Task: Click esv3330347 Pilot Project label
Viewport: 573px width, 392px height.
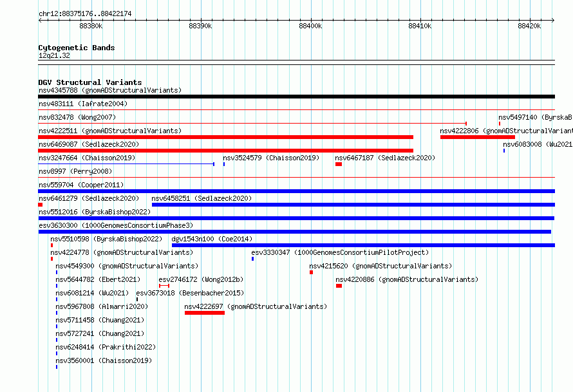Action: [340, 252]
